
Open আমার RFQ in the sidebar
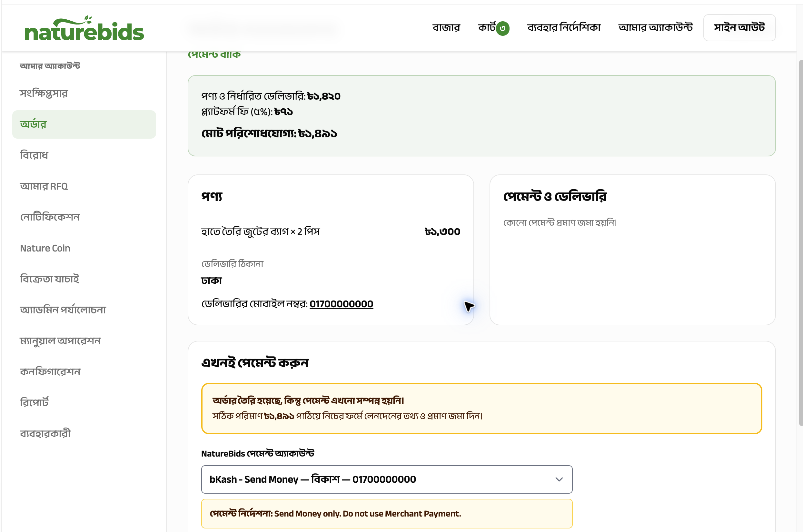(x=84, y=186)
